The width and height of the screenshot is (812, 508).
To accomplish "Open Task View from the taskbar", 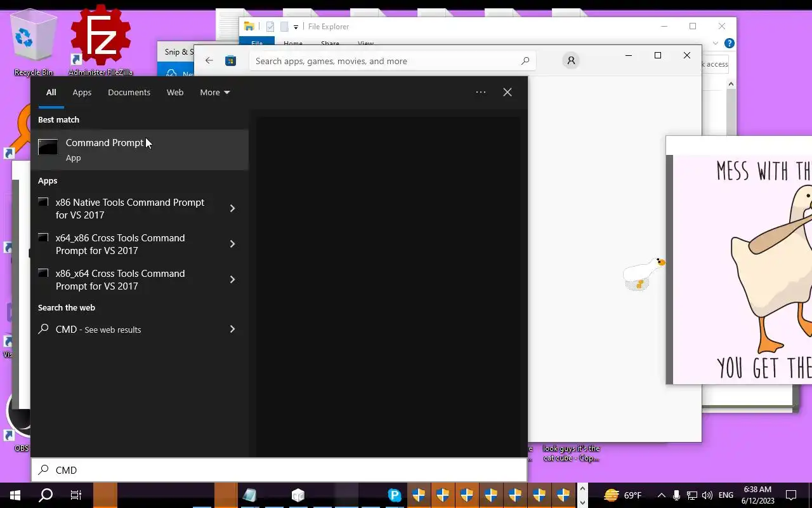I will tap(76, 495).
